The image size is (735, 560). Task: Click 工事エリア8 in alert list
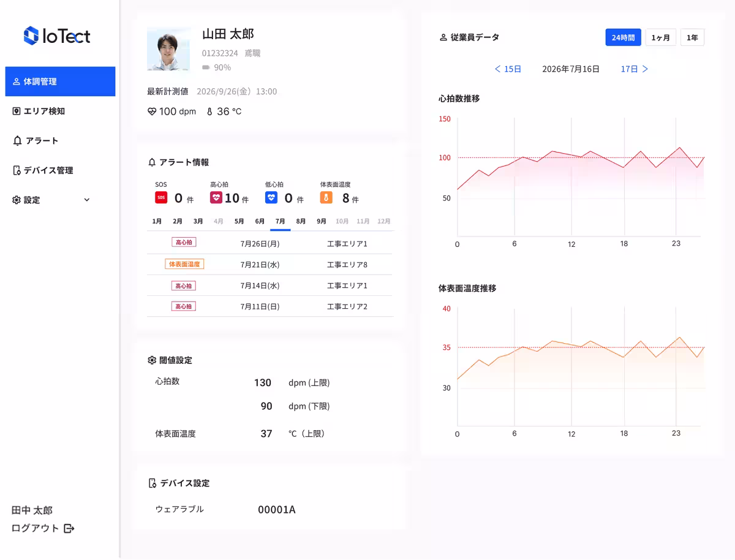(347, 265)
